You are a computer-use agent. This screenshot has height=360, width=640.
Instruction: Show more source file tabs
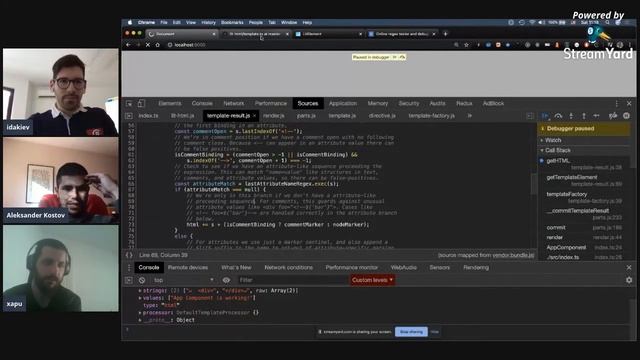click(x=470, y=116)
